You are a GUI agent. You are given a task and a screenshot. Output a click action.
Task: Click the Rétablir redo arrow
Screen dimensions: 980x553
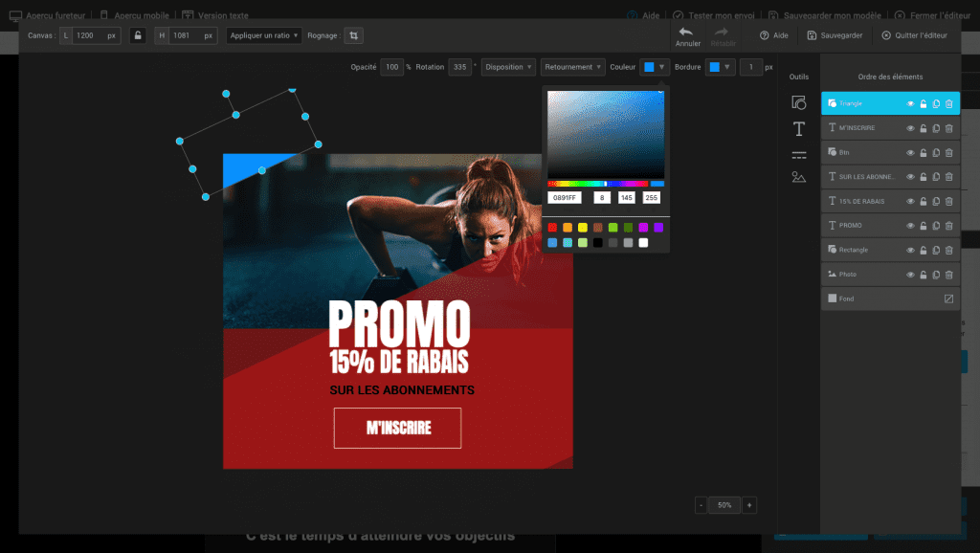(722, 32)
